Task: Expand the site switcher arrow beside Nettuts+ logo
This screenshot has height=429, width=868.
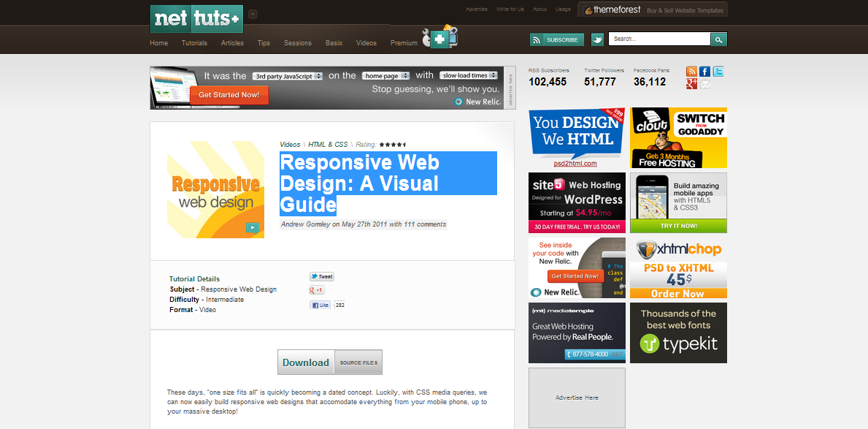Action: click(x=253, y=13)
